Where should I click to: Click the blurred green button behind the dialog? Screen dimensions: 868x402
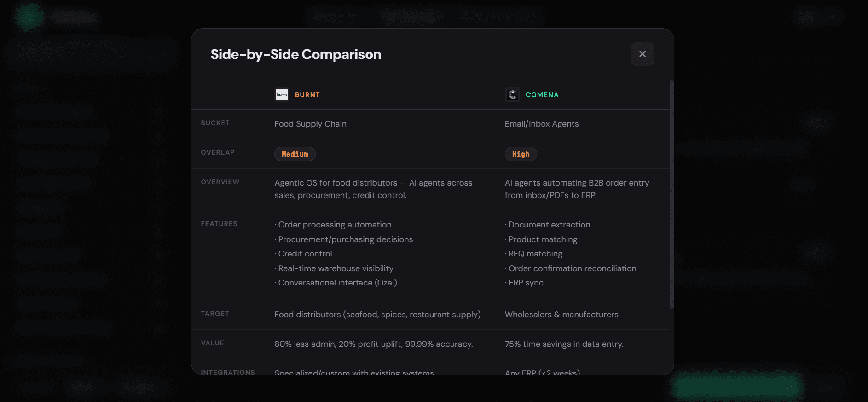coord(738,386)
